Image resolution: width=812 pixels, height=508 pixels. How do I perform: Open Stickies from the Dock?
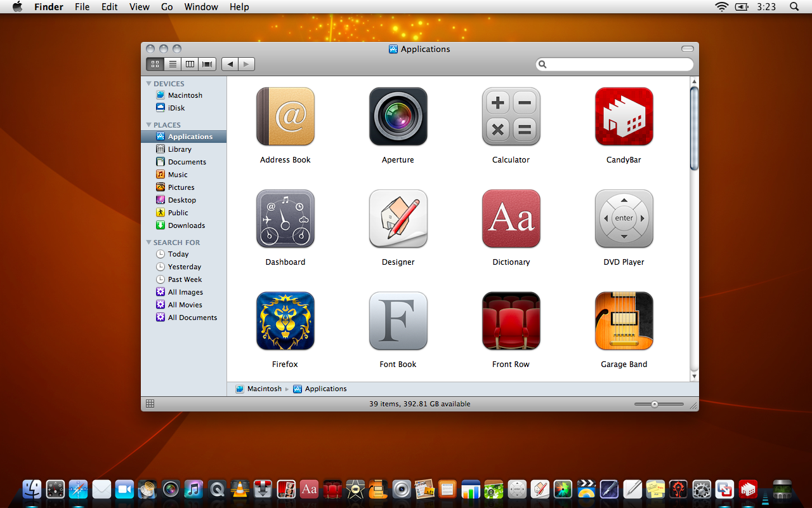pyautogui.click(x=655, y=489)
